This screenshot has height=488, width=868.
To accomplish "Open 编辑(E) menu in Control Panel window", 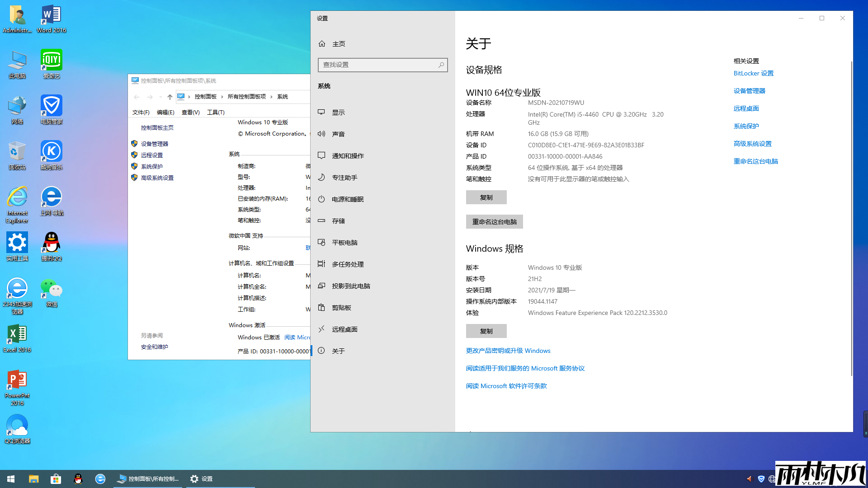I will click(165, 113).
